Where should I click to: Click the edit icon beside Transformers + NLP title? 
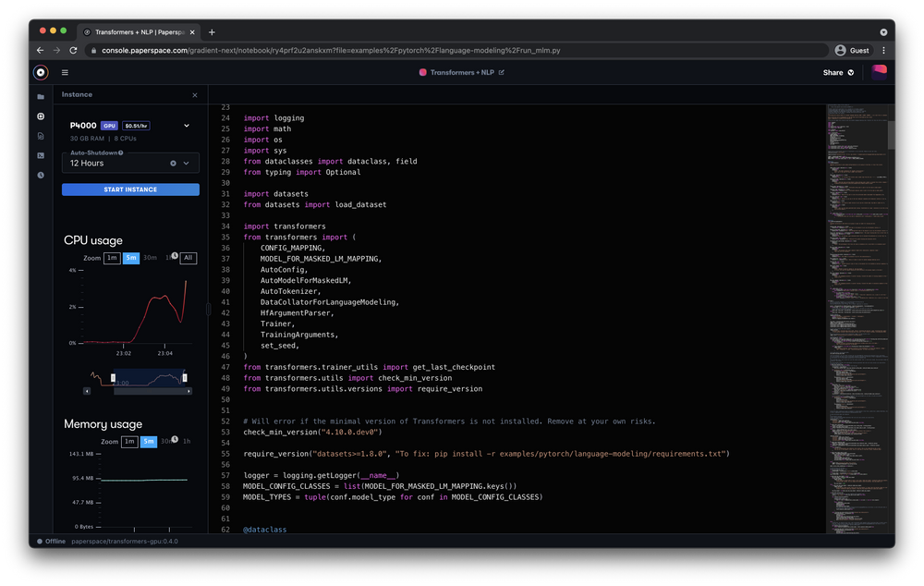pos(502,72)
